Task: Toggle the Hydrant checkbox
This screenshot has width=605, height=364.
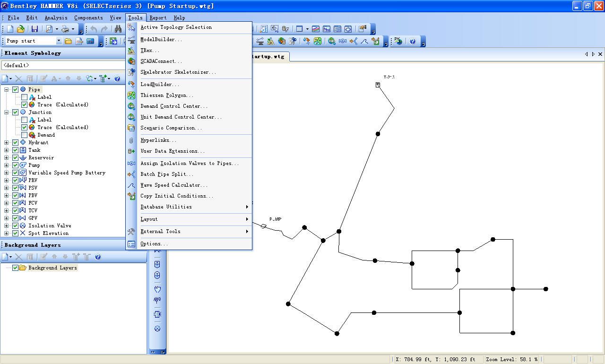Action: pyautogui.click(x=15, y=142)
